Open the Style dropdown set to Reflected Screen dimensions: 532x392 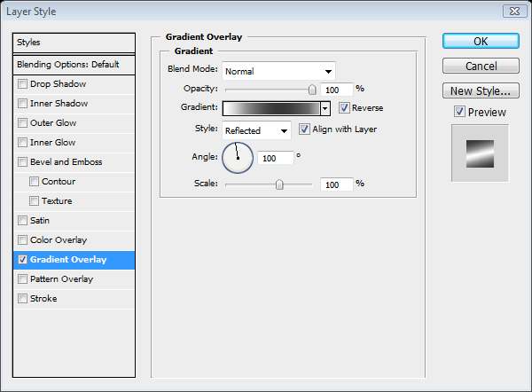click(x=256, y=130)
